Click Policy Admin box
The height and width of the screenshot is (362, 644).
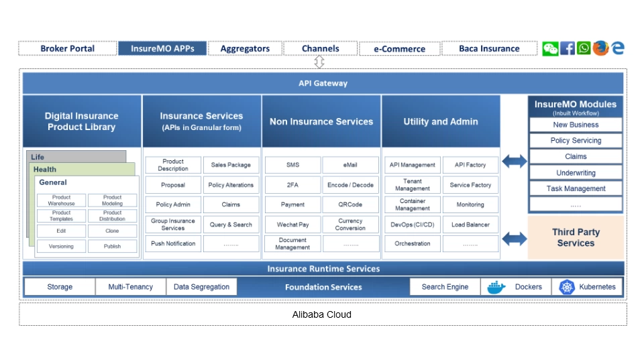(x=173, y=204)
